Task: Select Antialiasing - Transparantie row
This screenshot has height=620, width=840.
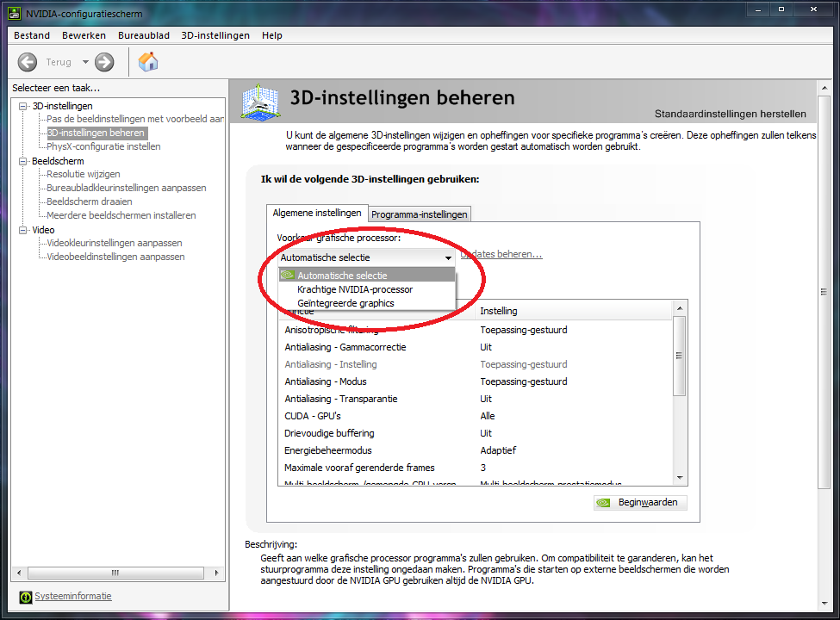Action: [x=476, y=399]
